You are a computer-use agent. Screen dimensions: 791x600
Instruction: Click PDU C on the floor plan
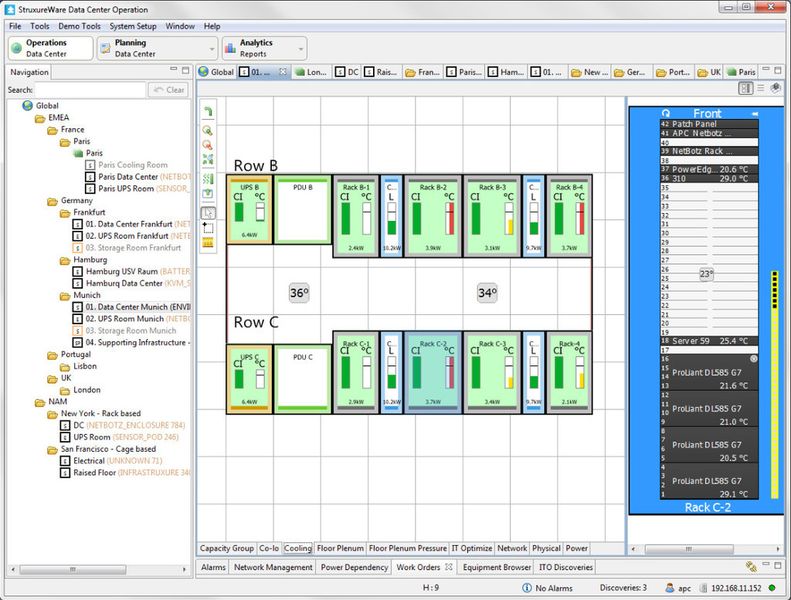(x=303, y=379)
